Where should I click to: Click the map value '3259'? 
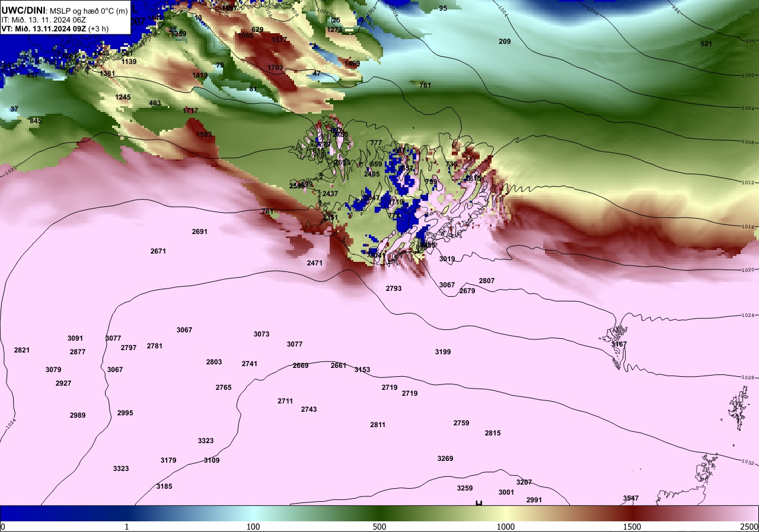(465, 488)
